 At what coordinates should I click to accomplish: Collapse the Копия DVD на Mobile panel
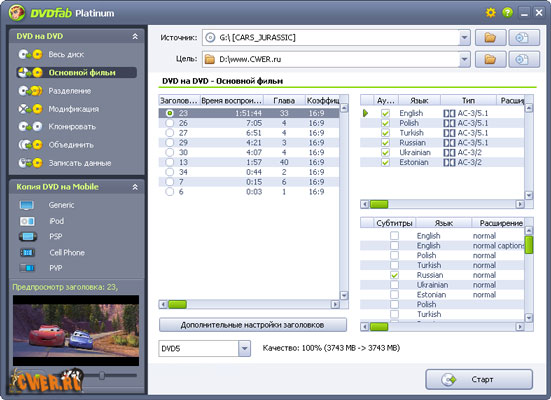(x=135, y=187)
